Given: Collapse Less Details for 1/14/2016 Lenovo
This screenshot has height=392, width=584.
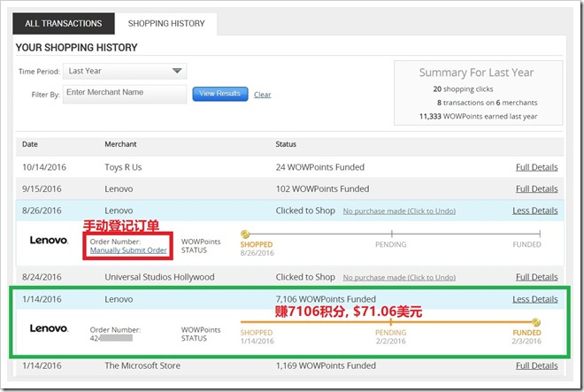Looking at the screenshot, I should pyautogui.click(x=534, y=299).
